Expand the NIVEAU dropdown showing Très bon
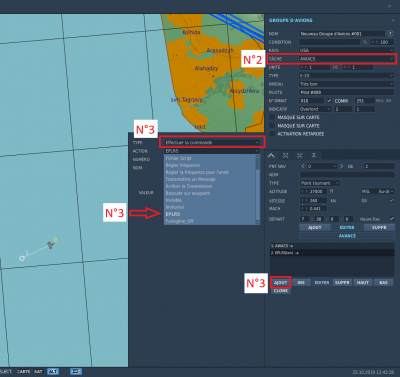 pos(346,84)
